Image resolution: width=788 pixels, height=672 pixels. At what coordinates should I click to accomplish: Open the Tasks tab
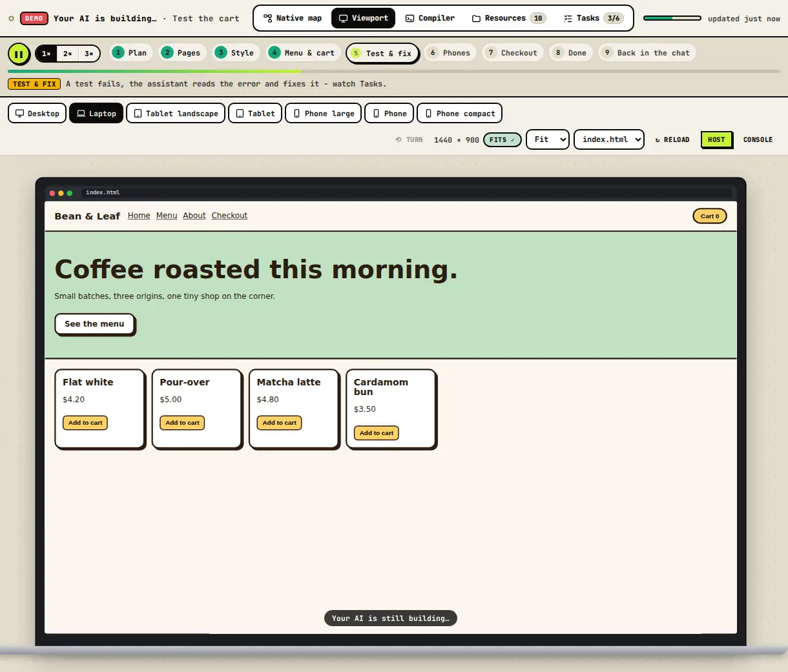pos(593,18)
